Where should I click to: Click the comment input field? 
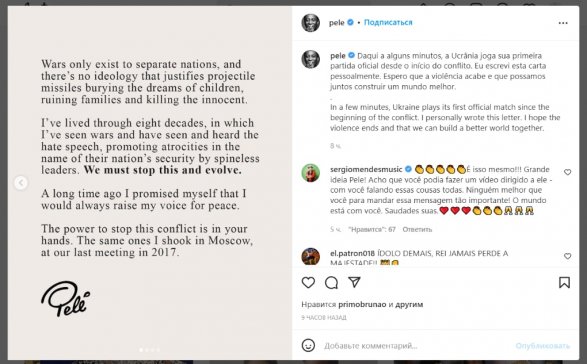[x=416, y=346]
